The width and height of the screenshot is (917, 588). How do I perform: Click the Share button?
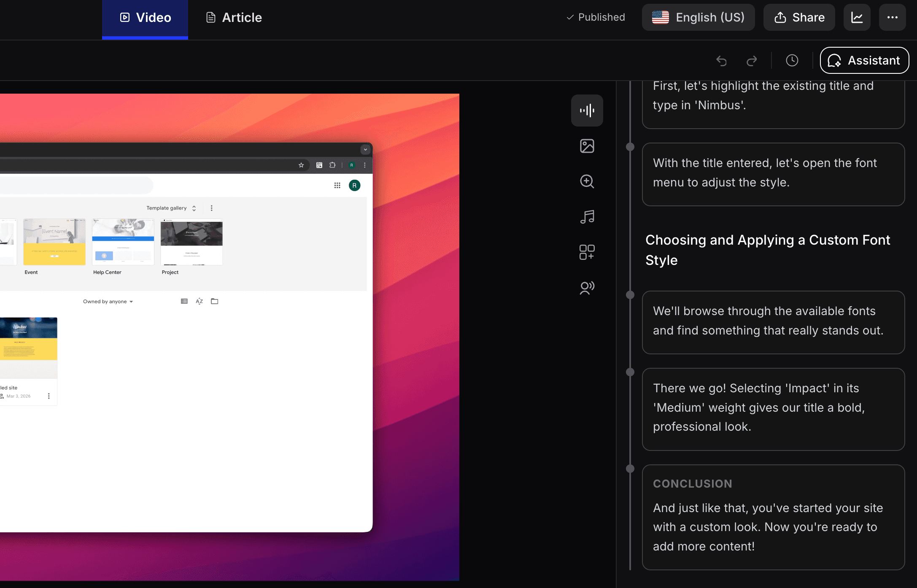[799, 17]
